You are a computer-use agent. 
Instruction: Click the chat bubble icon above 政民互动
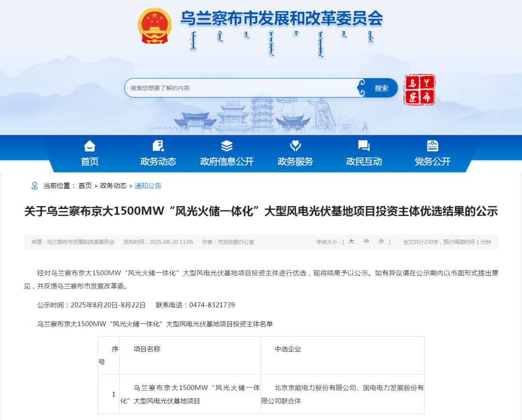(363, 145)
